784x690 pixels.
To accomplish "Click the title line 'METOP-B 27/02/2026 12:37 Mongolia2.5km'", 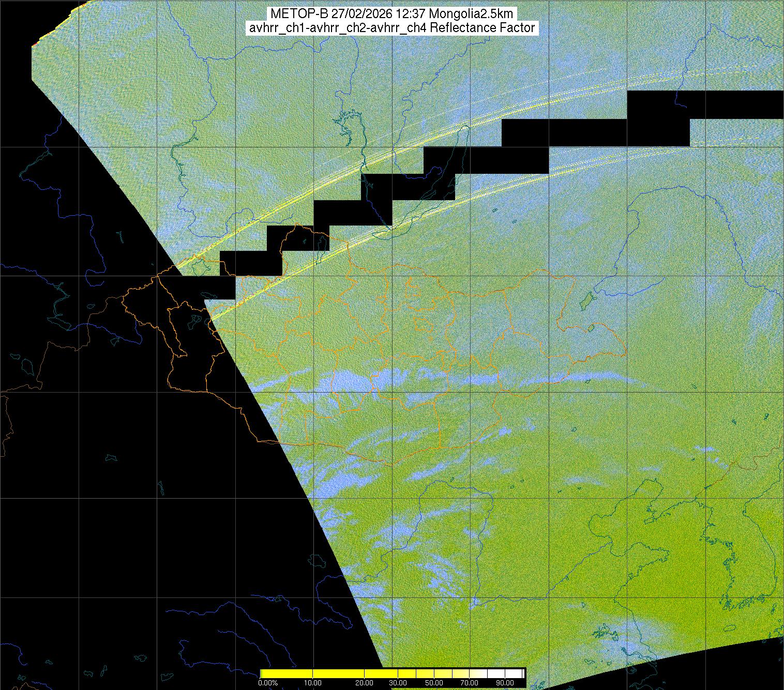I will point(391,14).
